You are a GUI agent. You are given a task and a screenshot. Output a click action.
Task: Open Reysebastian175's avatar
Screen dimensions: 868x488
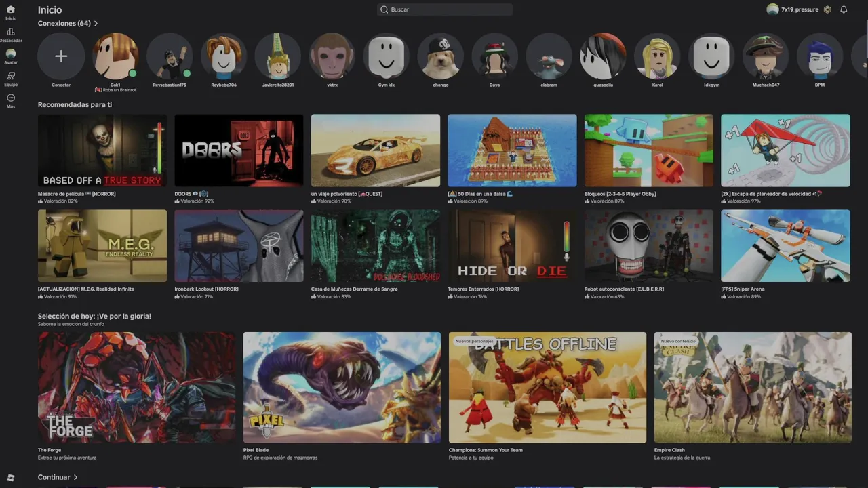170,56
